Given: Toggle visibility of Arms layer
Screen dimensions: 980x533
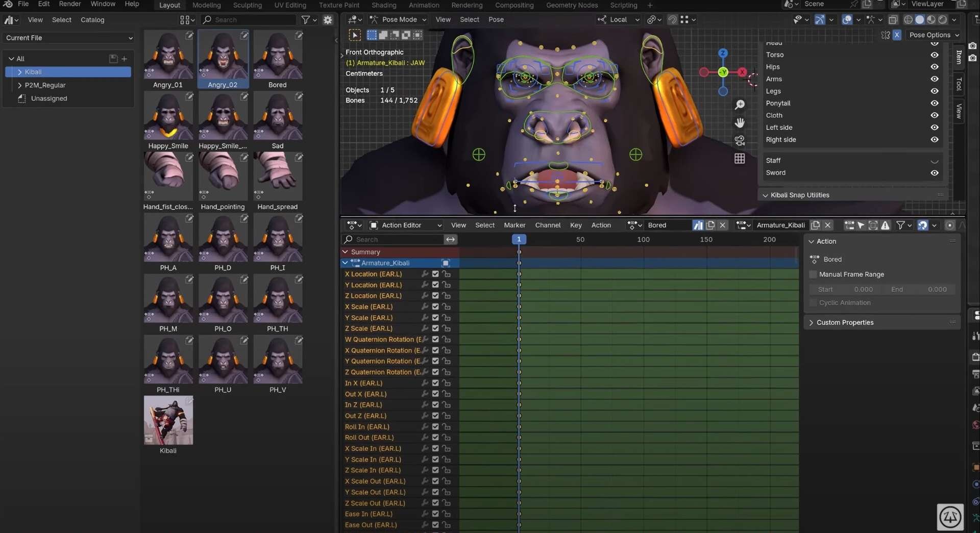Looking at the screenshot, I should [x=935, y=79].
